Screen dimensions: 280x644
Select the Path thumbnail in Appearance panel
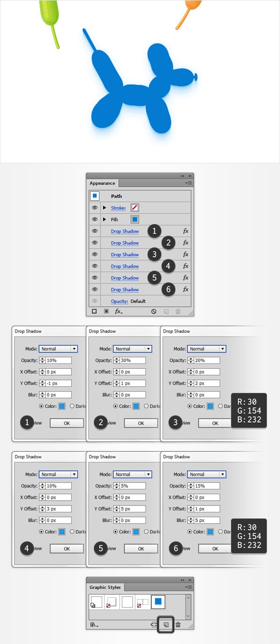click(x=95, y=196)
